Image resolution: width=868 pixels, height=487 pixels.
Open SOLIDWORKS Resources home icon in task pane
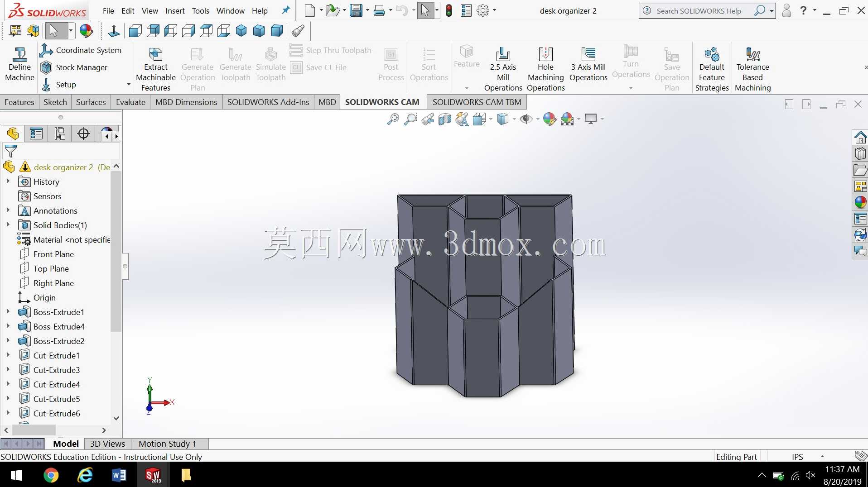[x=860, y=137]
